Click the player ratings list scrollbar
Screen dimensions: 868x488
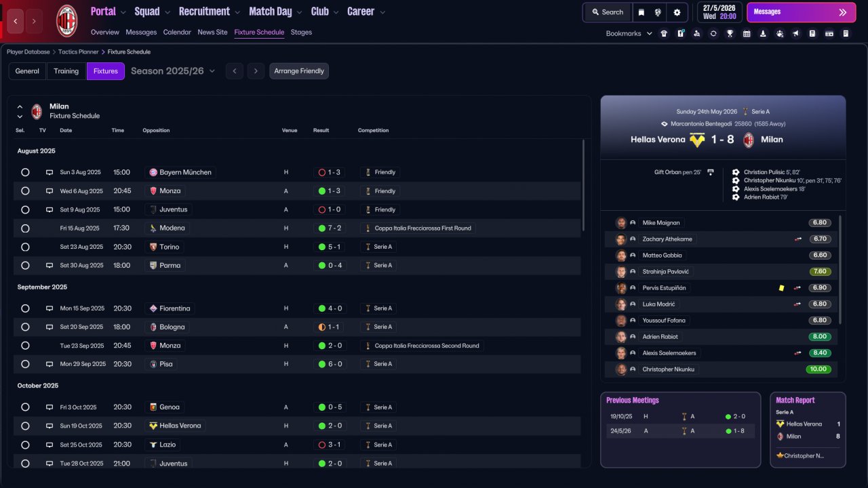(x=841, y=270)
